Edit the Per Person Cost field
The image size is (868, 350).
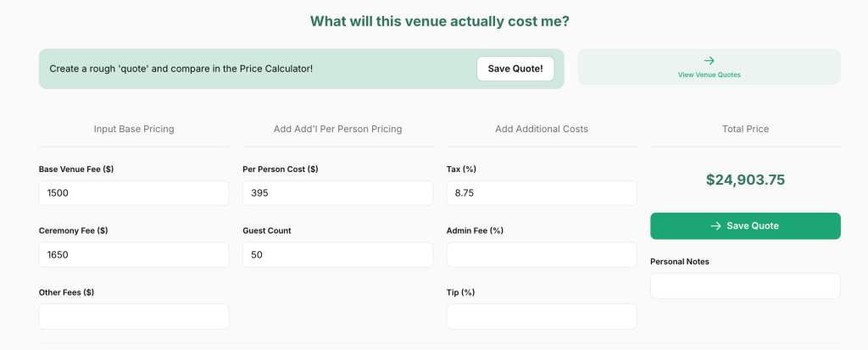point(337,193)
